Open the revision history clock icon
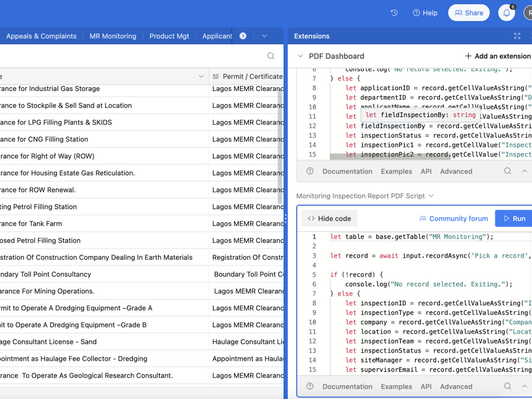The width and height of the screenshot is (532, 399). pyautogui.click(x=394, y=13)
